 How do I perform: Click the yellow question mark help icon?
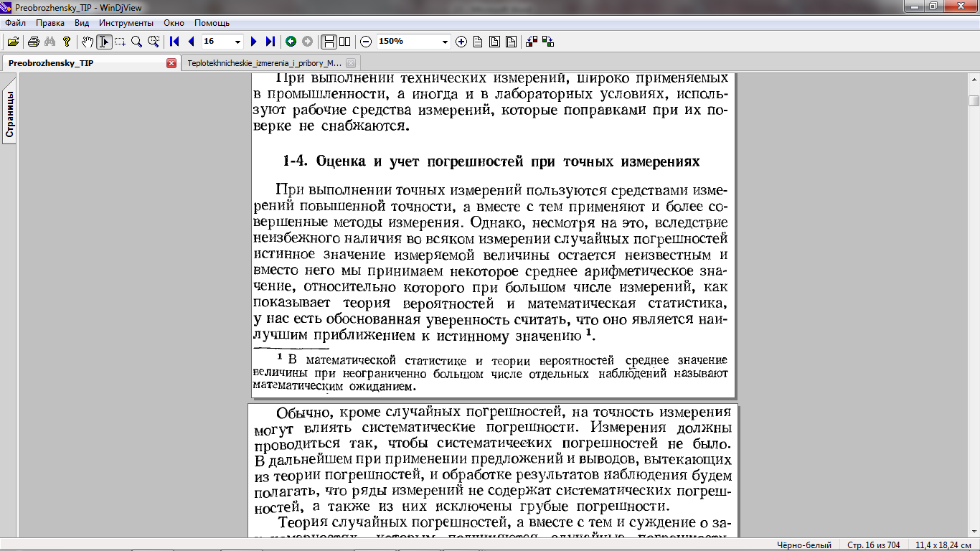click(67, 42)
